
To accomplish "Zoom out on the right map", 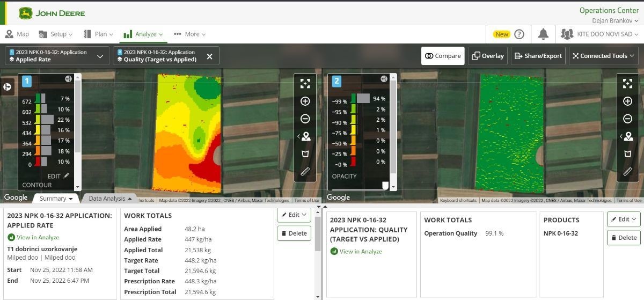I will pyautogui.click(x=627, y=119).
